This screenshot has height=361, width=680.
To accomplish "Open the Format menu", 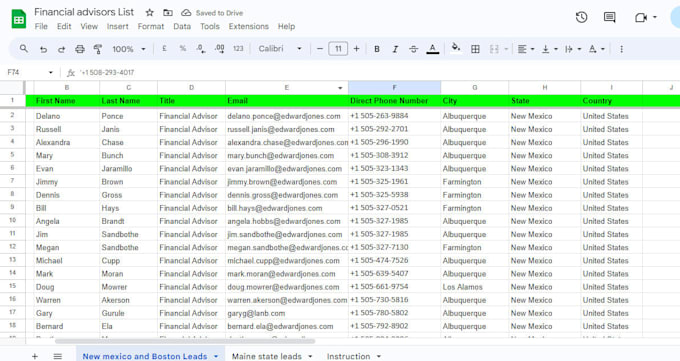I will [x=151, y=26].
